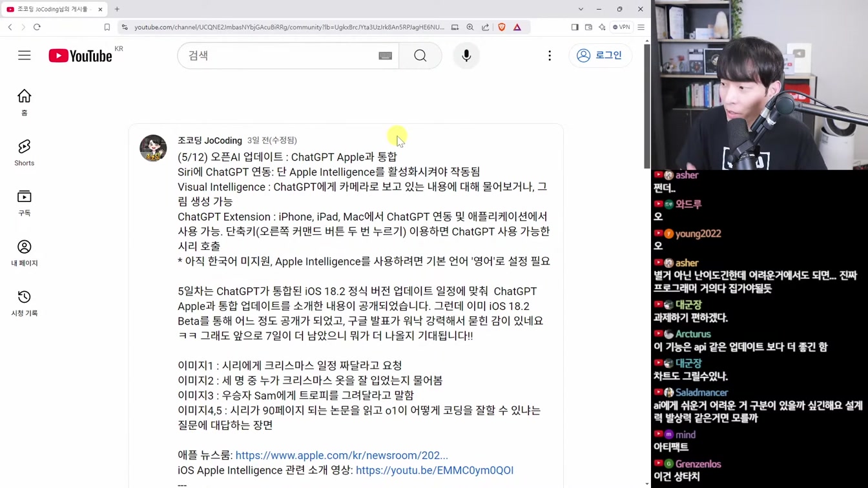
Task: Open site settings icon in address bar
Action: coord(125,27)
